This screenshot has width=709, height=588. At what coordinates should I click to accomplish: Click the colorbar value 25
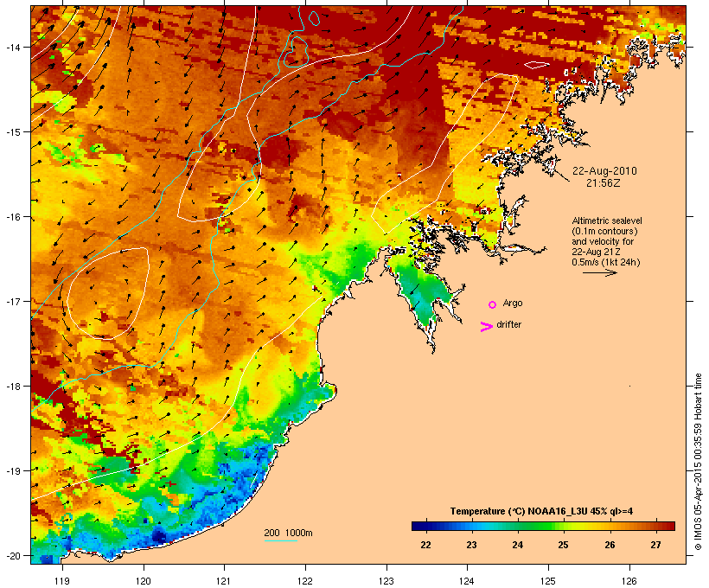point(563,545)
